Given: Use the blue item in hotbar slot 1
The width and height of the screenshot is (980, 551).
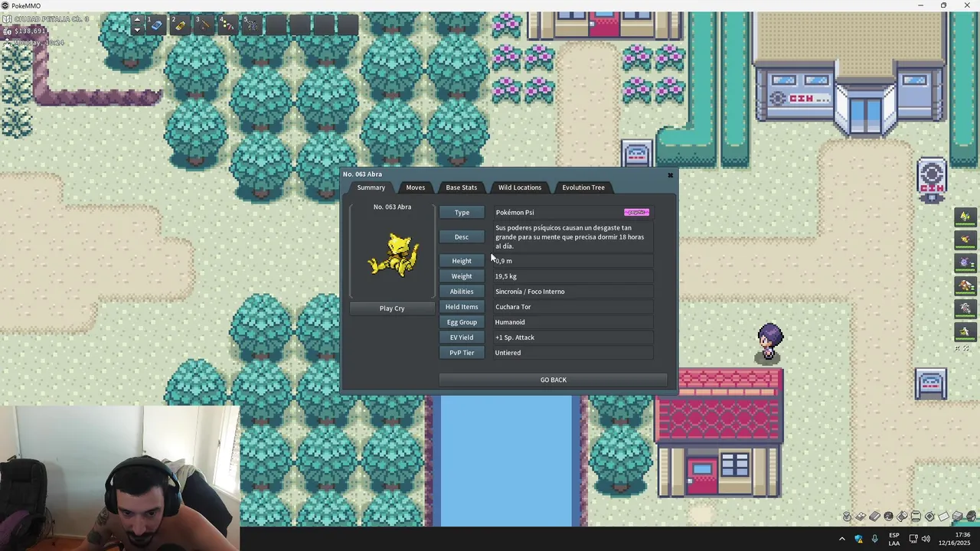Looking at the screenshot, I should click(x=156, y=25).
